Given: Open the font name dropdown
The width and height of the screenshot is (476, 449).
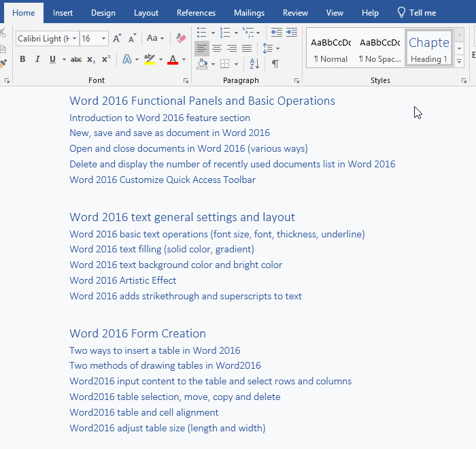Looking at the screenshot, I should pyautogui.click(x=74, y=39).
